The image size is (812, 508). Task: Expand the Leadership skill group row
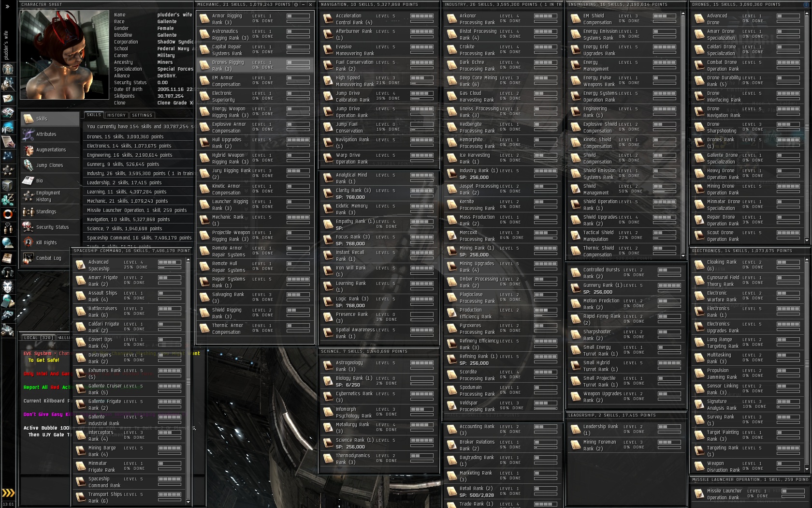click(x=139, y=182)
